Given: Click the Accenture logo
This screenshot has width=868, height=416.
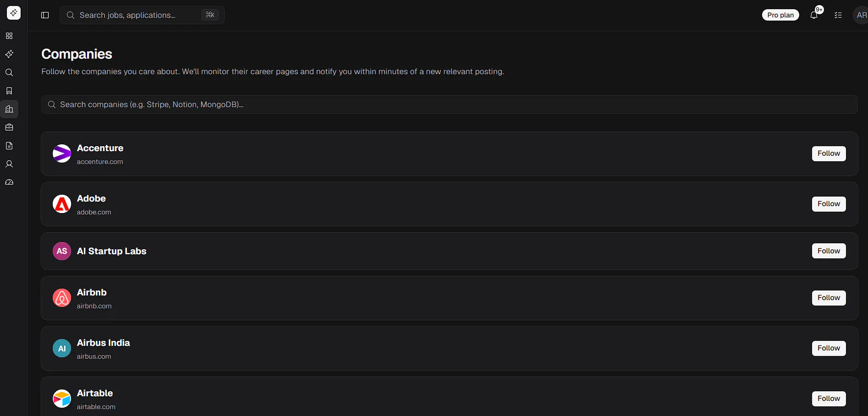Looking at the screenshot, I should 62,153.
